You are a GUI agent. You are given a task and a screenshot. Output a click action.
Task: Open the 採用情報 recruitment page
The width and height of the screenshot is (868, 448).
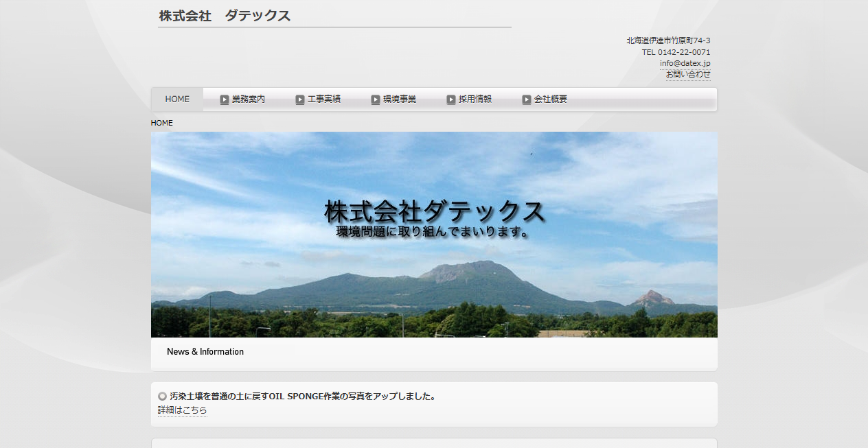coord(474,99)
